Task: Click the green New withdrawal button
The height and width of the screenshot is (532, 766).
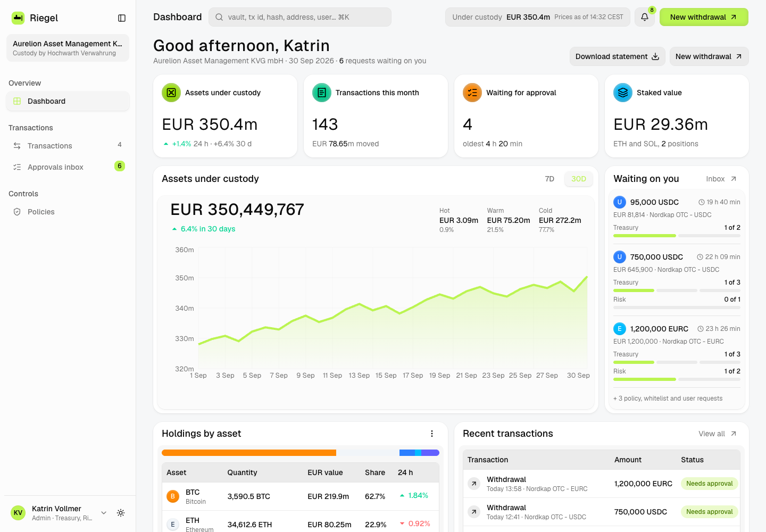Action: click(704, 17)
